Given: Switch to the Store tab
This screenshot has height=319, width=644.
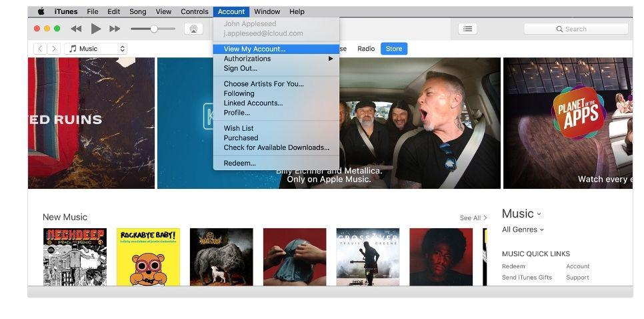Looking at the screenshot, I should click(x=394, y=49).
